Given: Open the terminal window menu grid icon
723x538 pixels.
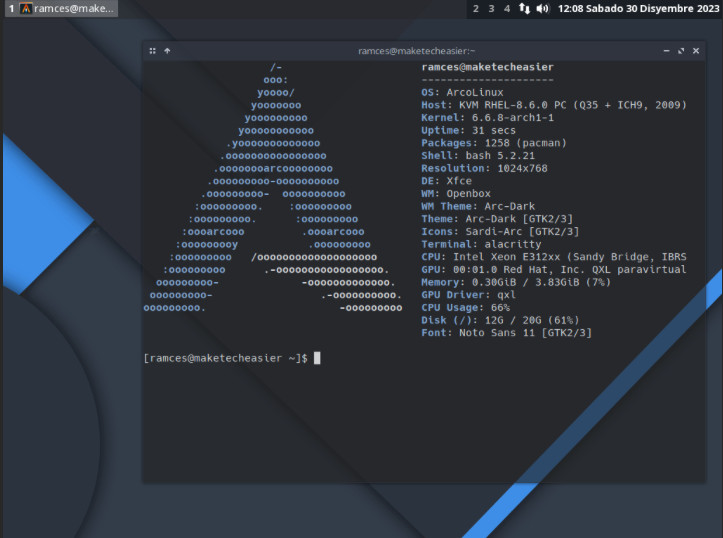Looking at the screenshot, I should click(153, 51).
